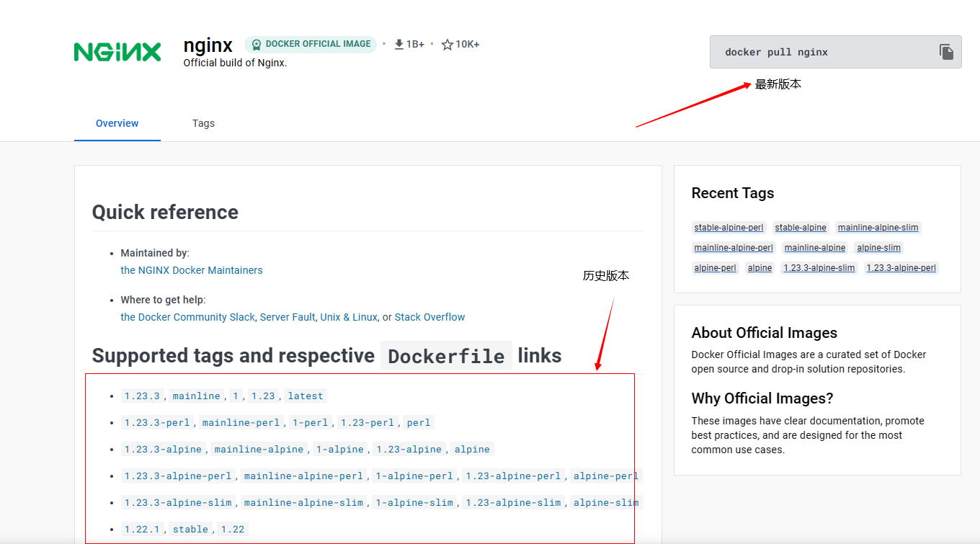Open the 1.22 tag link
980x544 pixels.
coord(233,529)
